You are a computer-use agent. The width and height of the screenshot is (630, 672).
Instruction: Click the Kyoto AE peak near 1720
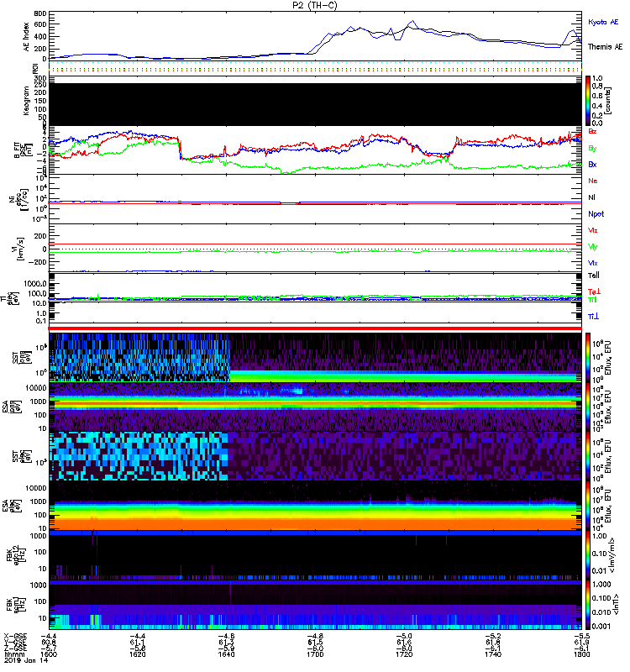coord(412,20)
